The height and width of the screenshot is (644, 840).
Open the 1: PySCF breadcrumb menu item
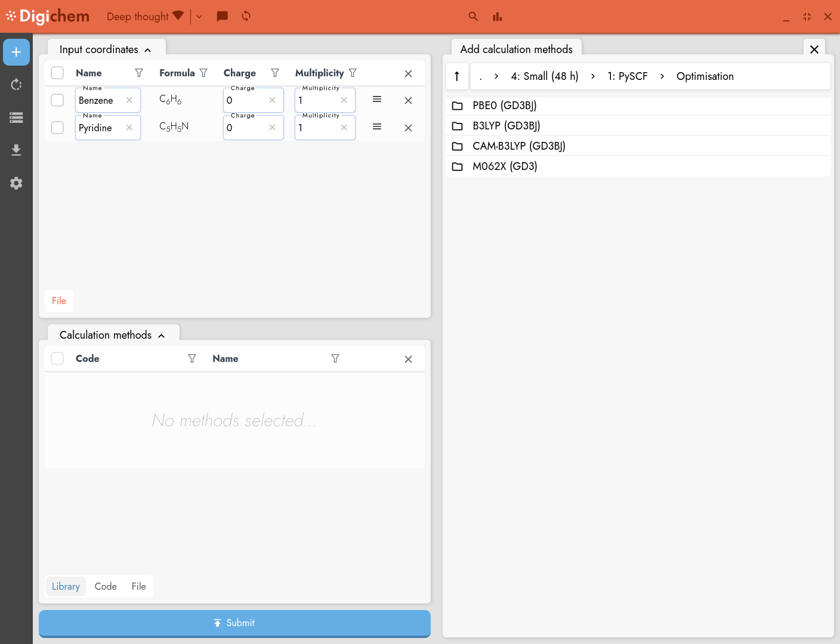point(627,76)
